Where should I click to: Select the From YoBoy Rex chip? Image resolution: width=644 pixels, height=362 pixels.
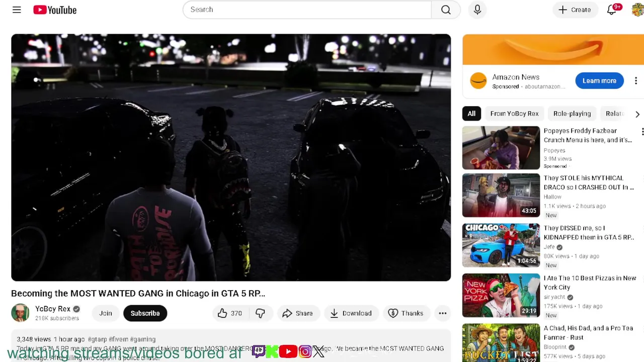(514, 114)
